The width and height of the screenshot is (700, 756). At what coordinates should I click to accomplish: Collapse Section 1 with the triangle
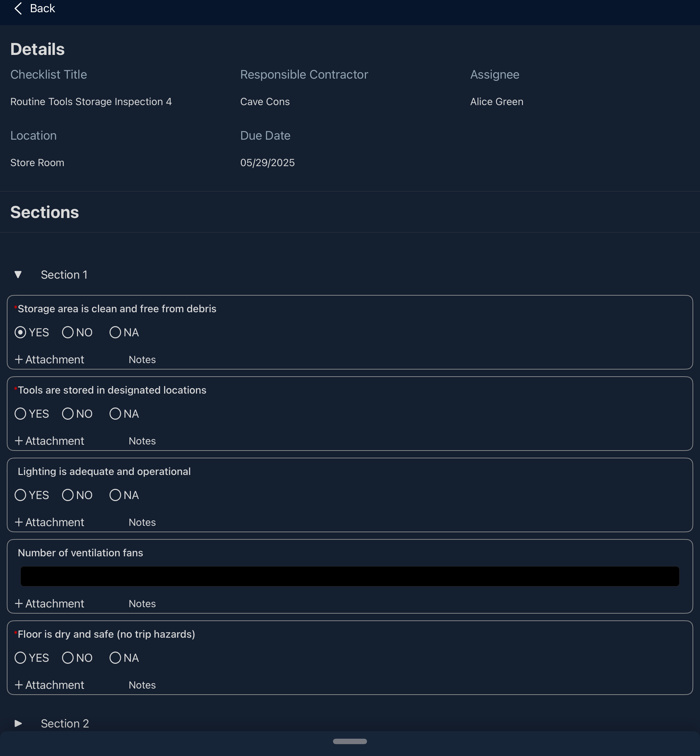18,275
